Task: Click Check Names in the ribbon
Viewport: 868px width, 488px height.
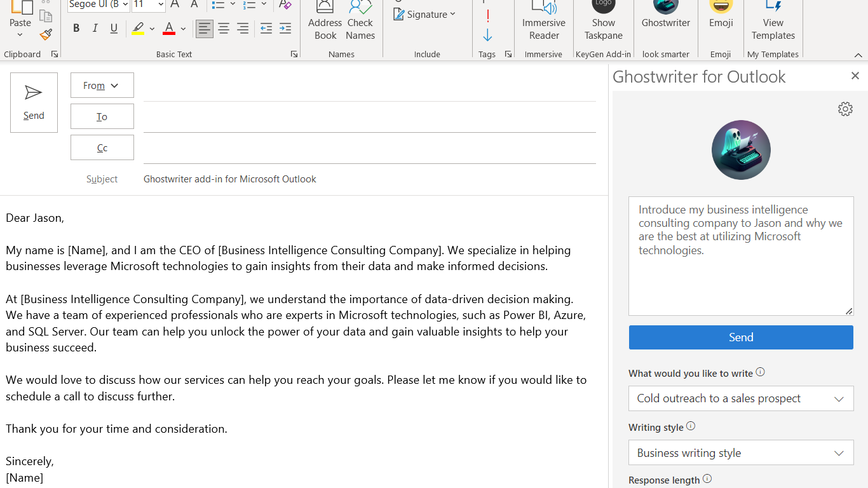Action: (x=360, y=22)
